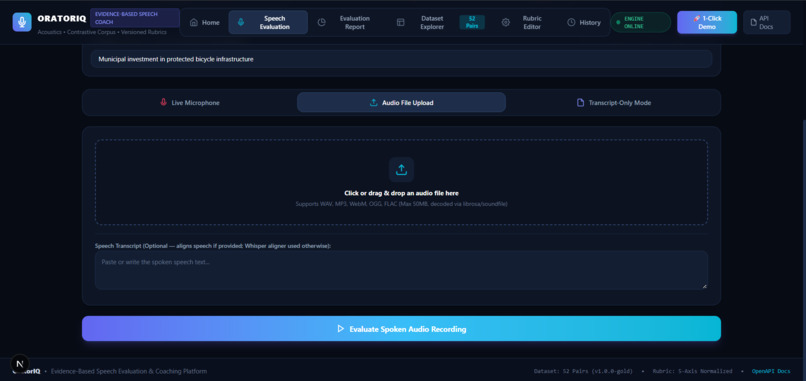Click the Engine Online status indicator
The width and height of the screenshot is (806, 381).
[x=640, y=23]
